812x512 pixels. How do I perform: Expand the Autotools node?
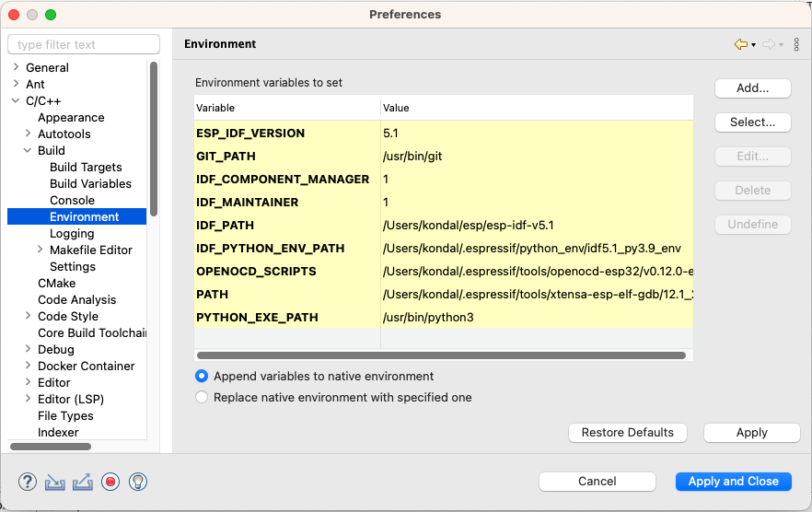click(28, 134)
